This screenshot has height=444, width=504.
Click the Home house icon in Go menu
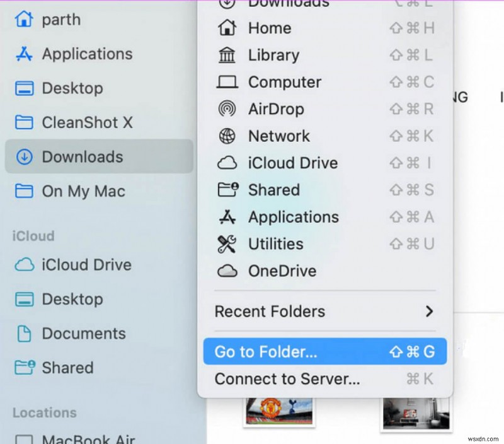pyautogui.click(x=227, y=28)
